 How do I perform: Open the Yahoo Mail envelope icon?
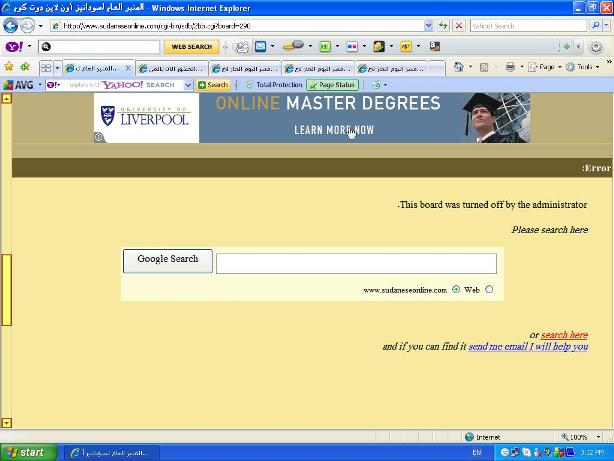(x=260, y=47)
